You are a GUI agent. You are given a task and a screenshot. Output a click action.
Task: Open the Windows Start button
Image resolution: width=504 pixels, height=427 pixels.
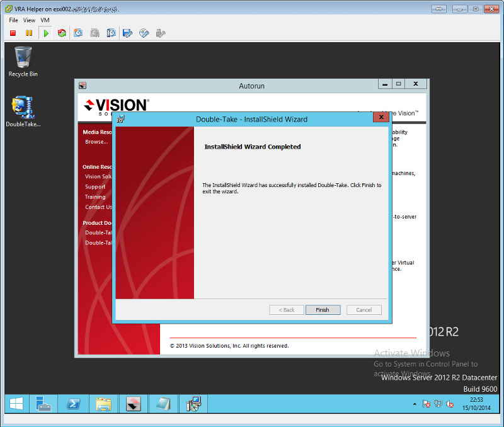pos(16,404)
